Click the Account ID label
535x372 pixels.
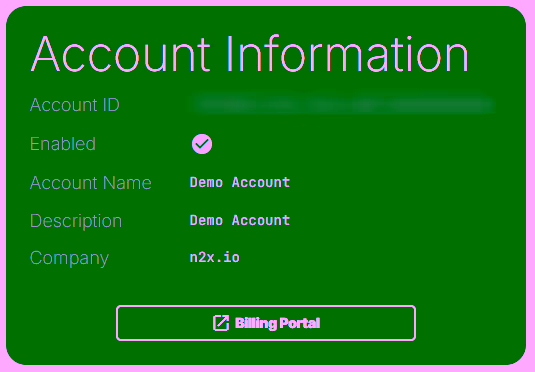[75, 104]
